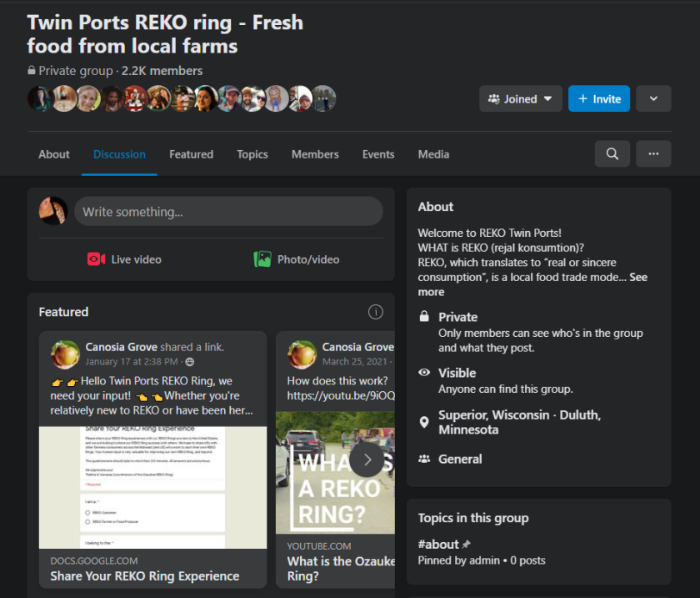Open Canosia Grove name on March 25 post
The image size is (700, 598).
pyautogui.click(x=358, y=347)
